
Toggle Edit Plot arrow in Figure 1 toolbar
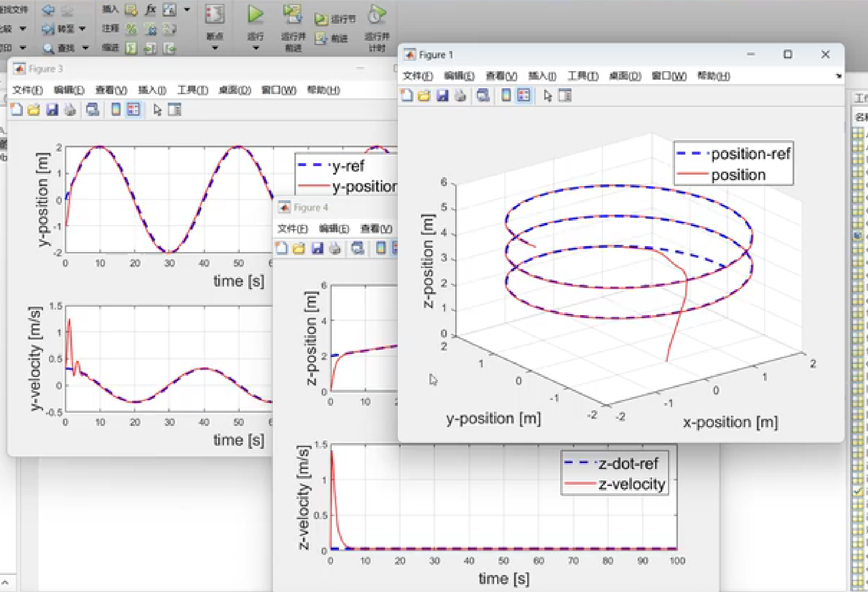click(x=548, y=96)
